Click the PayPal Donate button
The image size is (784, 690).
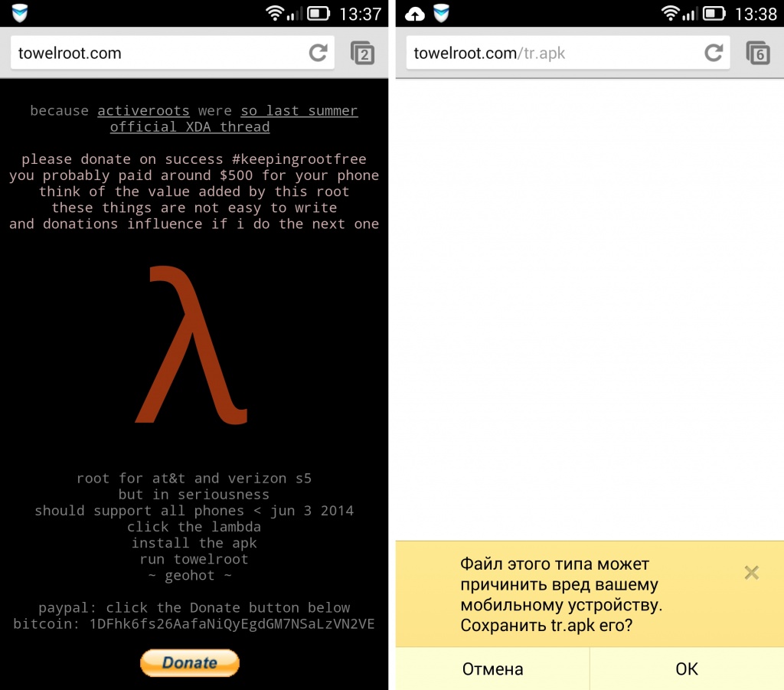(190, 662)
